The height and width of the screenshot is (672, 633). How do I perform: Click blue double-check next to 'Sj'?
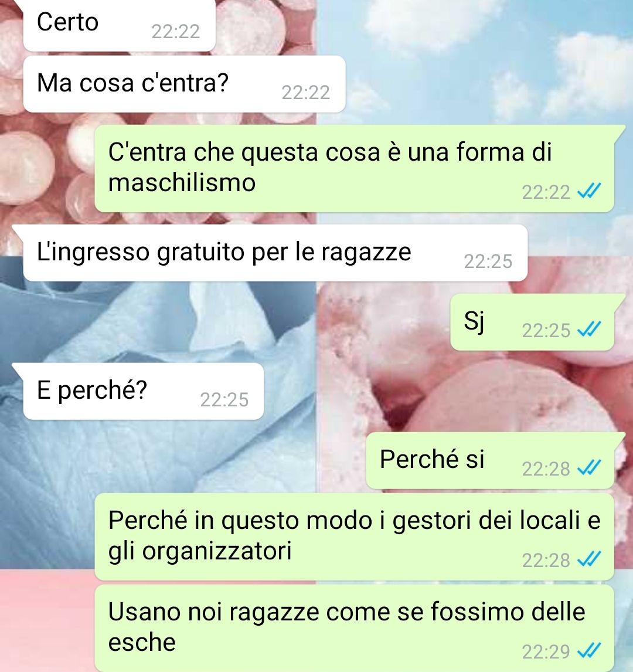(589, 330)
